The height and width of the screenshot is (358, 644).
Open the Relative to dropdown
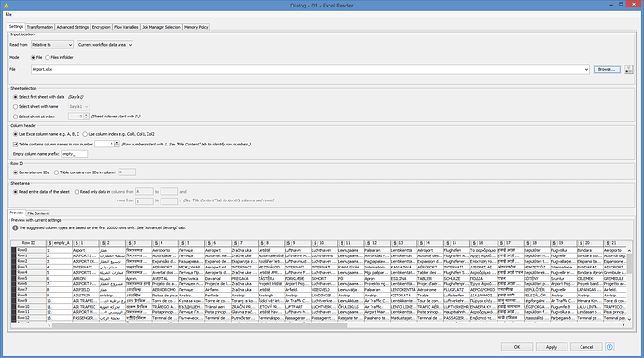coord(52,45)
